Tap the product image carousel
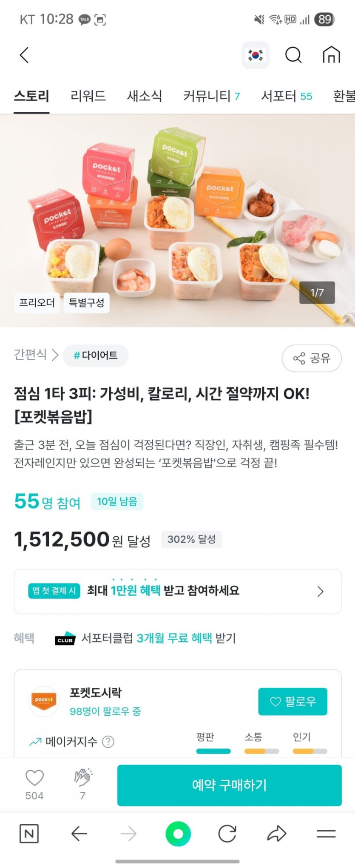 [x=177, y=220]
